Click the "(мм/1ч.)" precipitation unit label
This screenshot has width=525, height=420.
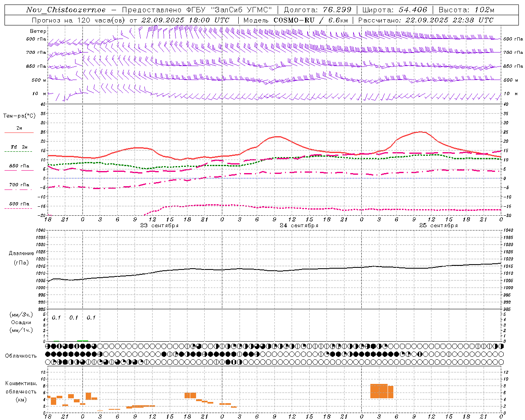pos(21,330)
